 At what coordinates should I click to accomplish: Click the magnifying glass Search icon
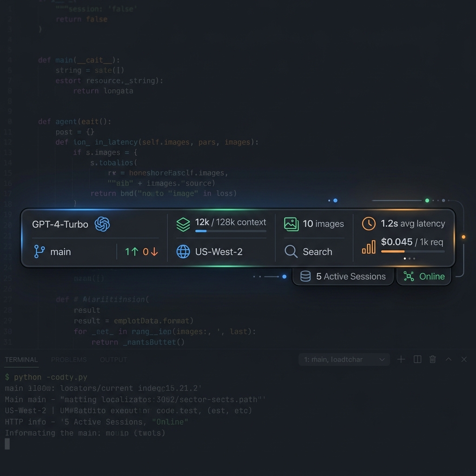point(291,251)
